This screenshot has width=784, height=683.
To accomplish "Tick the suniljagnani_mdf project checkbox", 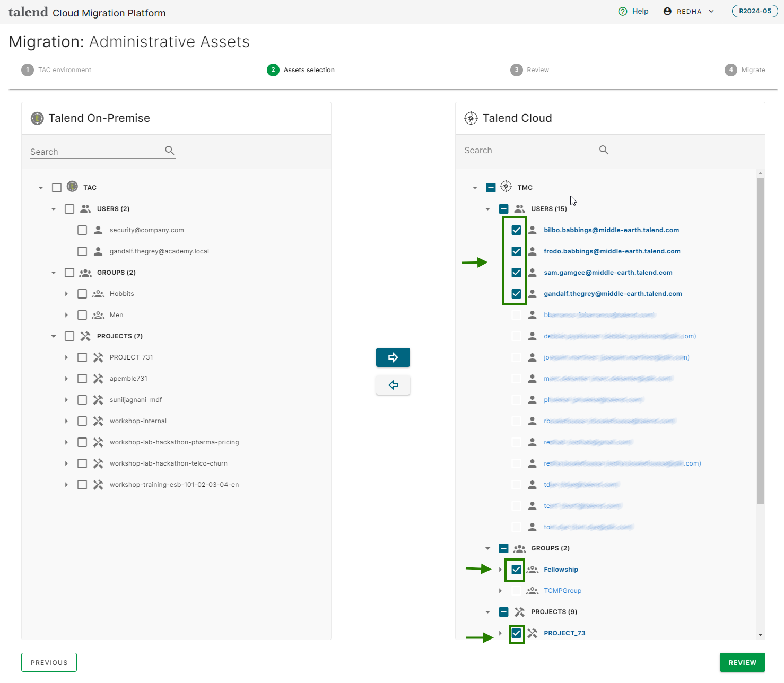I will click(82, 400).
